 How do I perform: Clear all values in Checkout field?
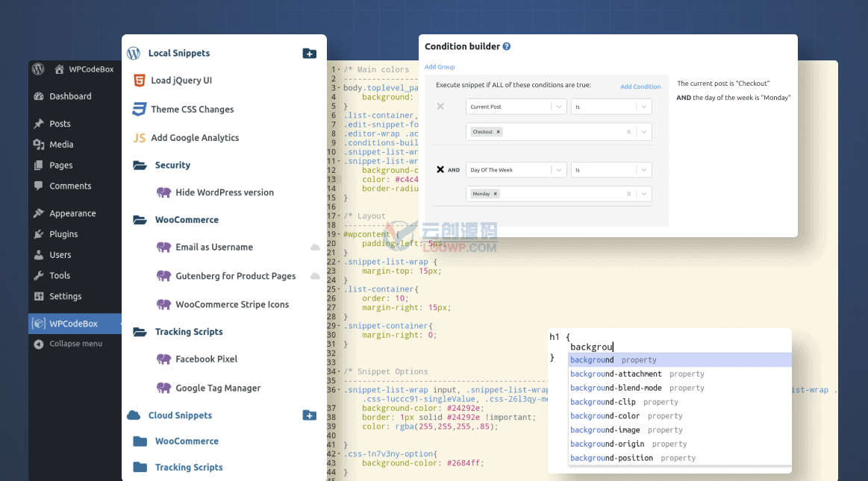628,131
